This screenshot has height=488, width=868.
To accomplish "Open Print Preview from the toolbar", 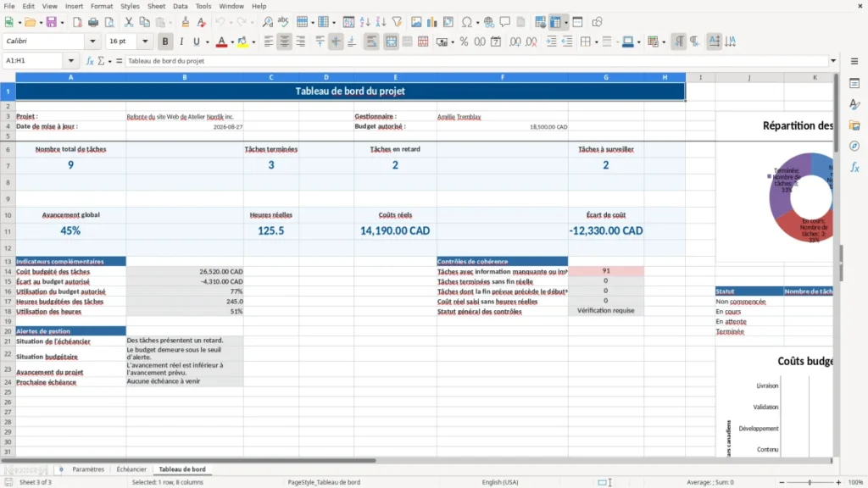I will click(109, 22).
